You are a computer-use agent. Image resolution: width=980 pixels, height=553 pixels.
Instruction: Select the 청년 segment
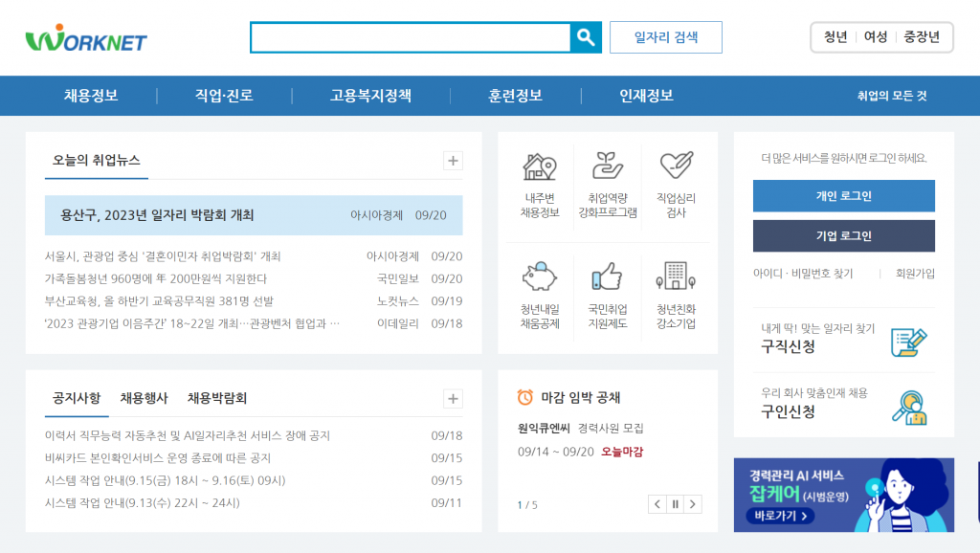(x=835, y=37)
